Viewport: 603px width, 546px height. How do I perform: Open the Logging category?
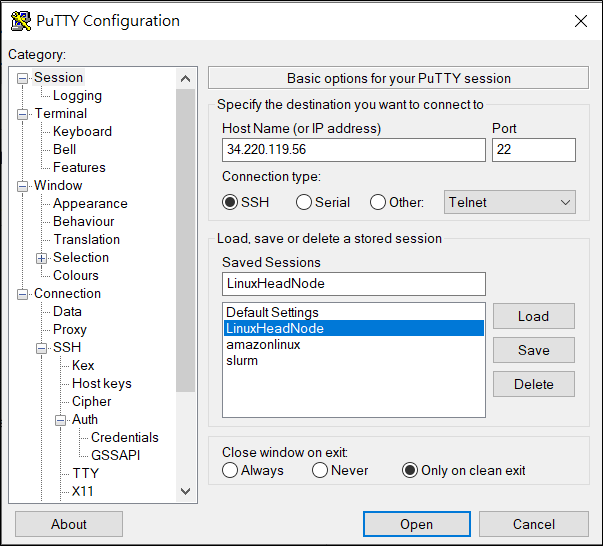pos(77,96)
